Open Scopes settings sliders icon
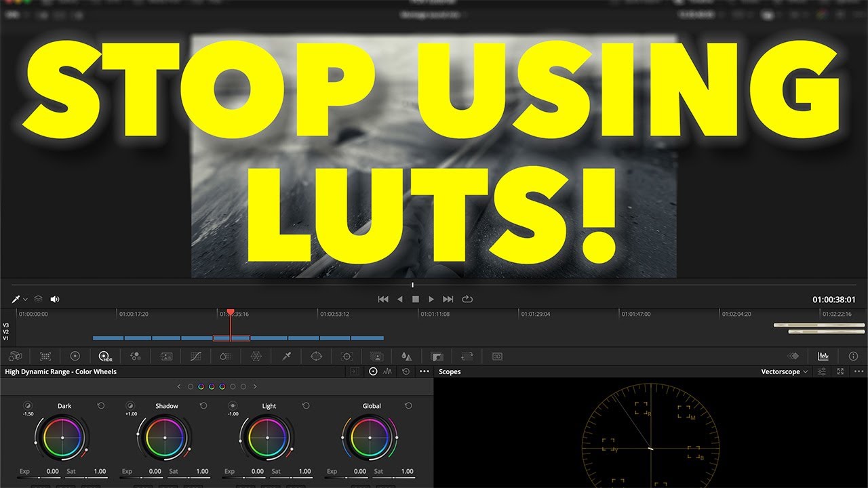This screenshot has width=868, height=488. [x=822, y=371]
